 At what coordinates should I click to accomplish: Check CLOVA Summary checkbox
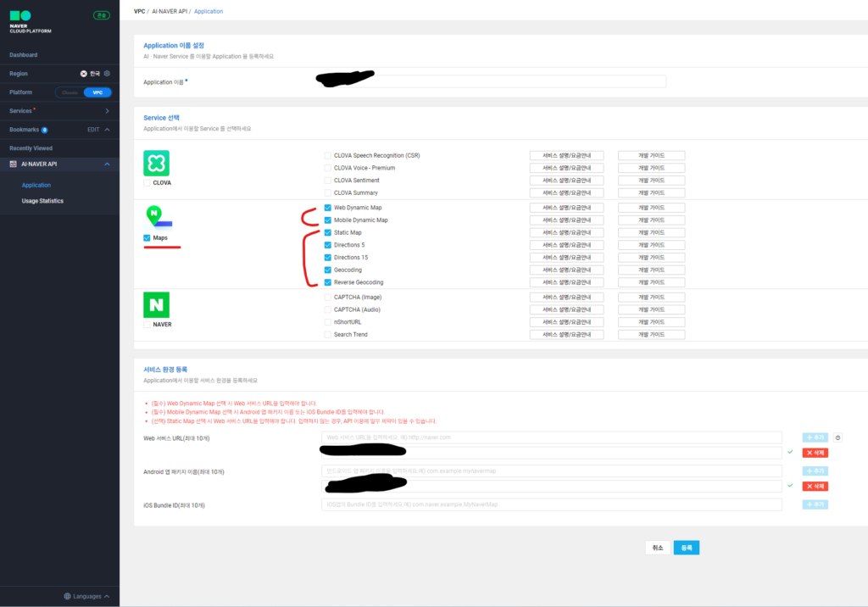pyautogui.click(x=328, y=192)
